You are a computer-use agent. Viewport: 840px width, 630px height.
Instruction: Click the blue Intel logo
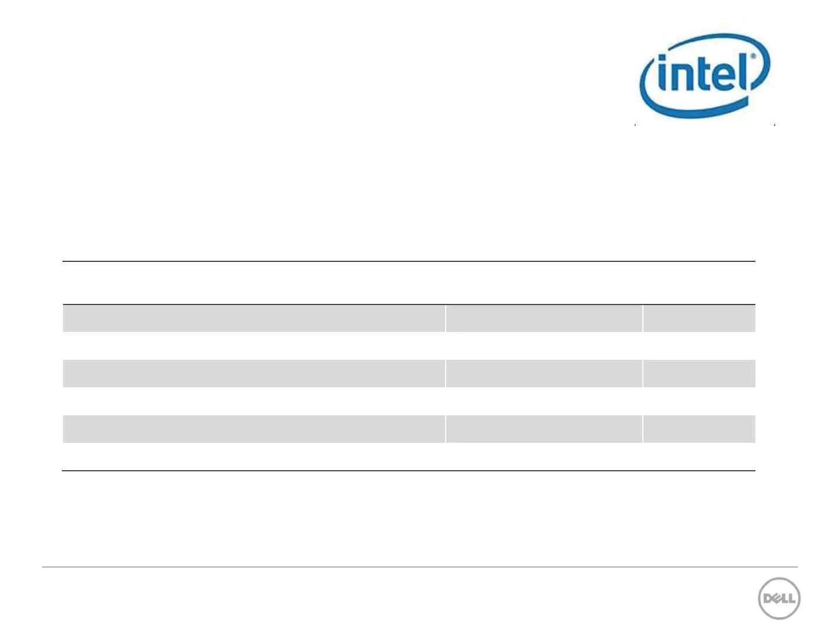705,76
